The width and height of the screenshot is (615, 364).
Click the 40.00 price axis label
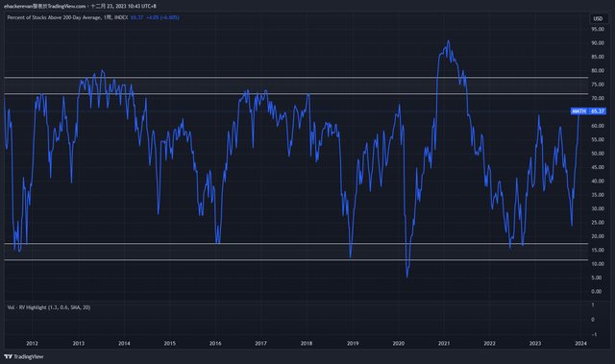[598, 181]
